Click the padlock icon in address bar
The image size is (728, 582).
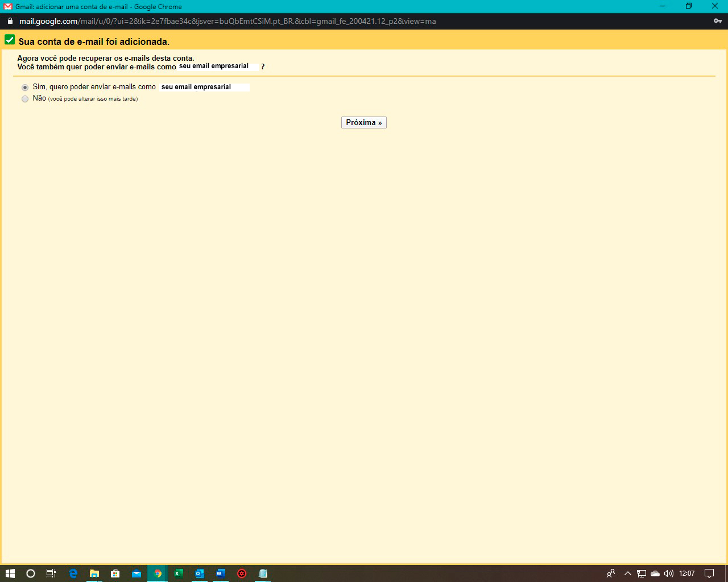coord(10,21)
